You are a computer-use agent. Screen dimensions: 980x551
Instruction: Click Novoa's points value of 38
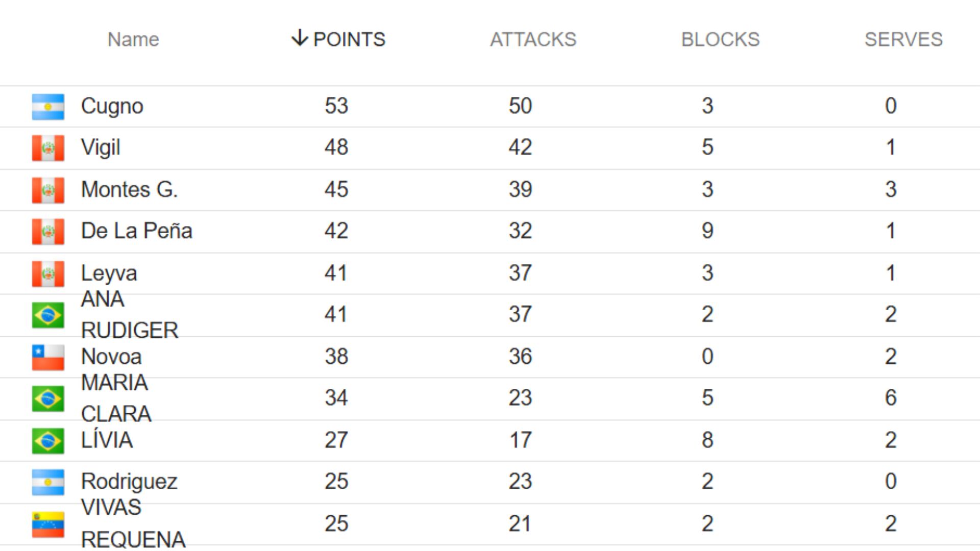[336, 357]
